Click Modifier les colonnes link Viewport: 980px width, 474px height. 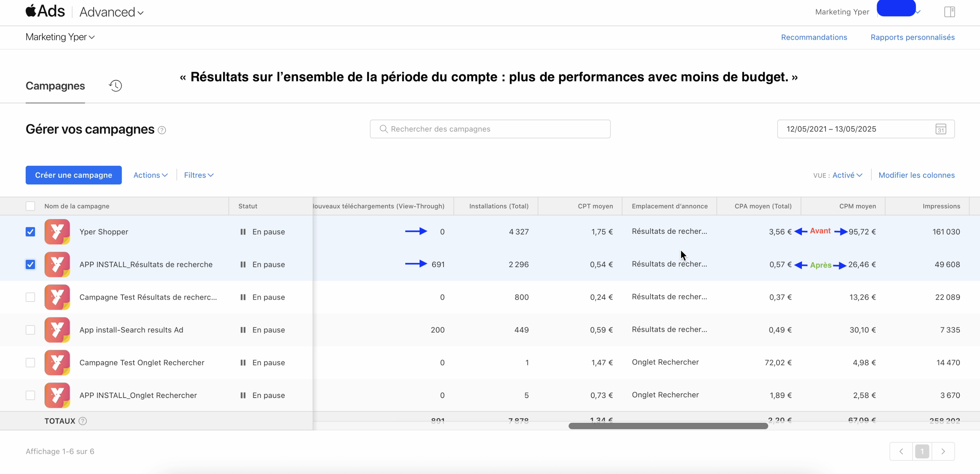click(916, 175)
